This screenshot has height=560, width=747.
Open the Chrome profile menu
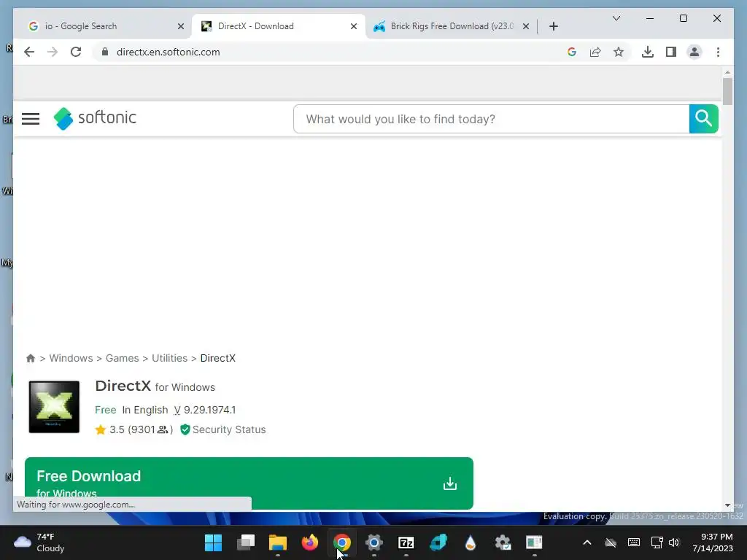coord(694,52)
